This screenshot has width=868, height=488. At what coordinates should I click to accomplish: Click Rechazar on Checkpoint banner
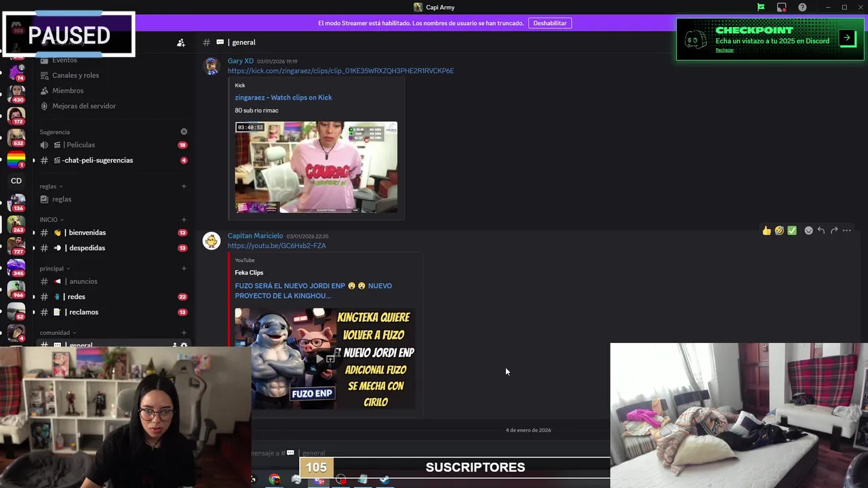click(x=724, y=50)
